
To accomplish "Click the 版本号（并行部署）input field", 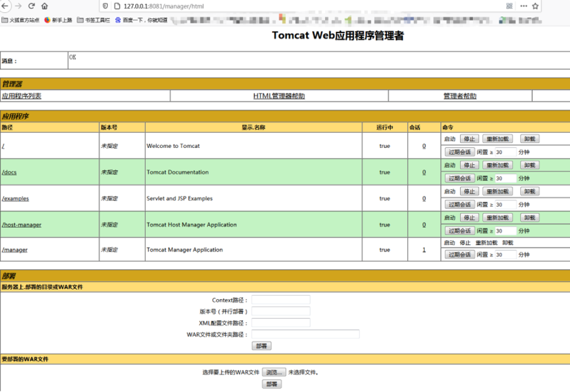I will (x=281, y=311).
